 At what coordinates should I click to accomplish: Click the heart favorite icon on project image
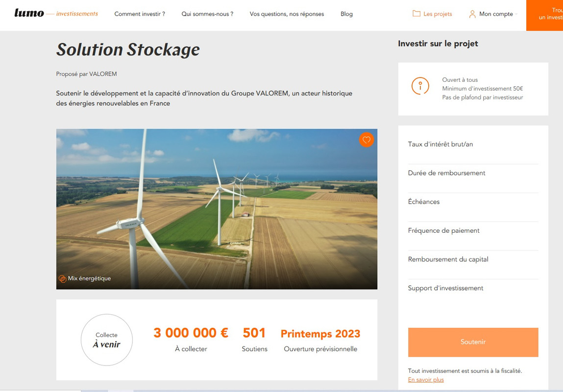tap(366, 140)
